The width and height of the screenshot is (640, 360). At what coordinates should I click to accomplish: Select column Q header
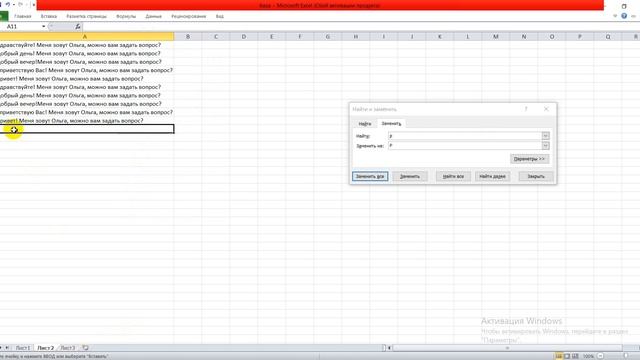tap(608, 37)
